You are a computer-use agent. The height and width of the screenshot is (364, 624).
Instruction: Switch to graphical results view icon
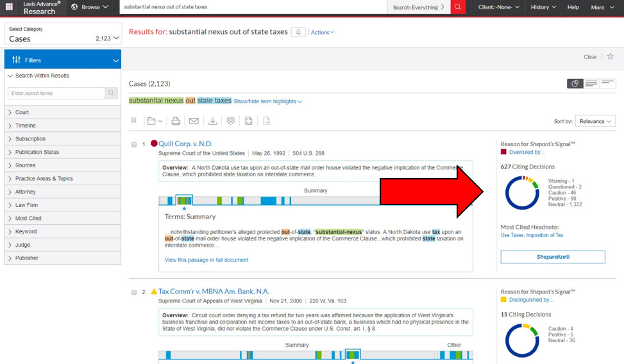point(575,83)
